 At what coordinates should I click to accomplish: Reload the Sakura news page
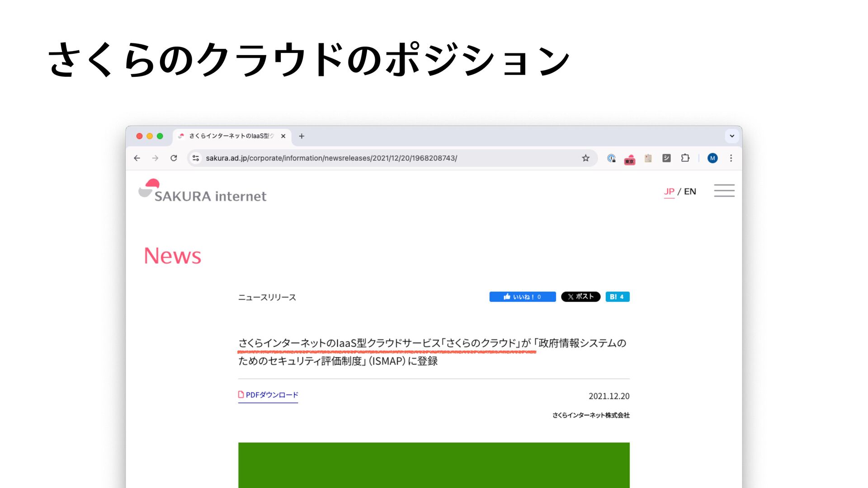coord(174,158)
